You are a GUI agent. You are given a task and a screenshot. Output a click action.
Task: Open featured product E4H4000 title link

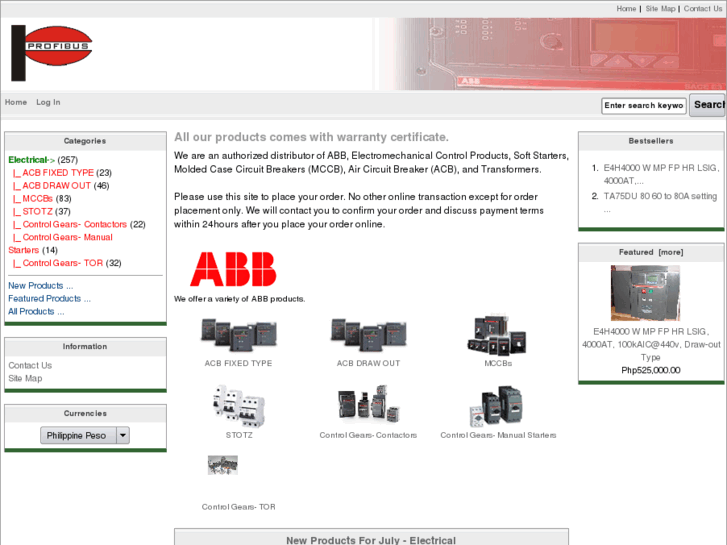pos(651,344)
